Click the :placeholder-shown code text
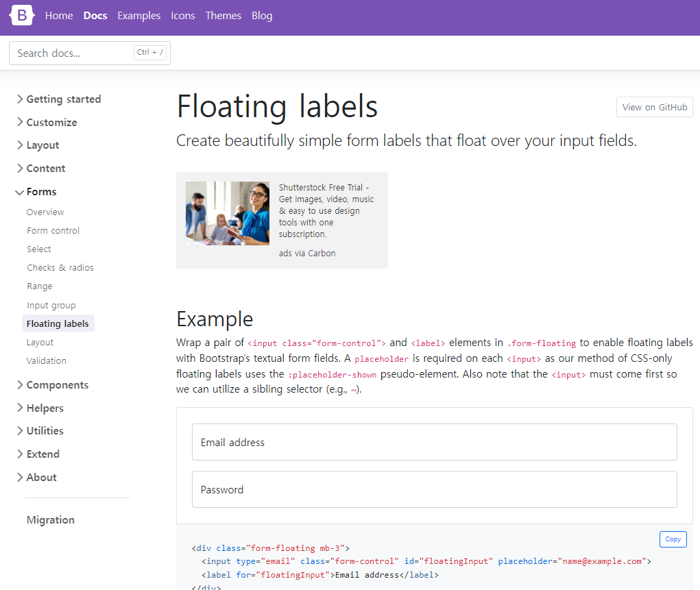Screen dimensions: 700x590 (332, 375)
